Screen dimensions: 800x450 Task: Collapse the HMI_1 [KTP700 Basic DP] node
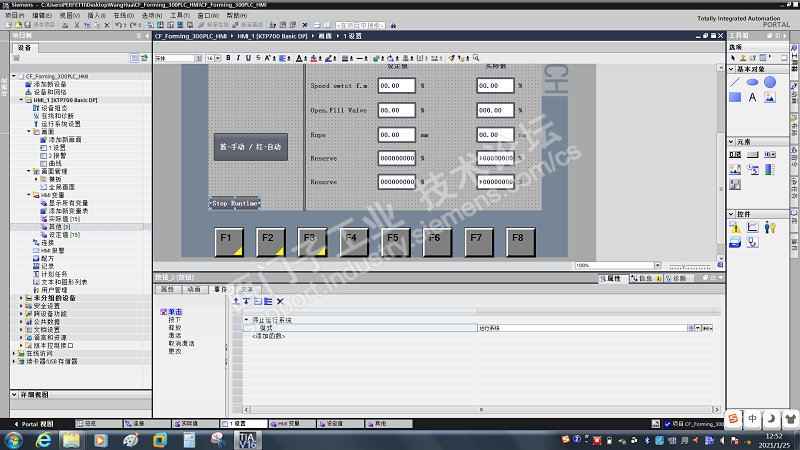21,100
